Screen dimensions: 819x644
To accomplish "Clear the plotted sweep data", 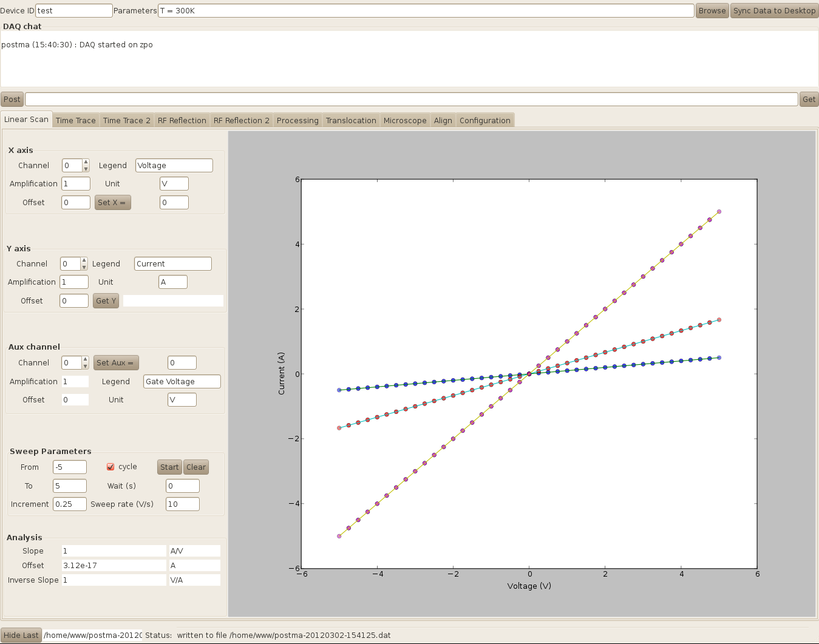I will point(195,467).
